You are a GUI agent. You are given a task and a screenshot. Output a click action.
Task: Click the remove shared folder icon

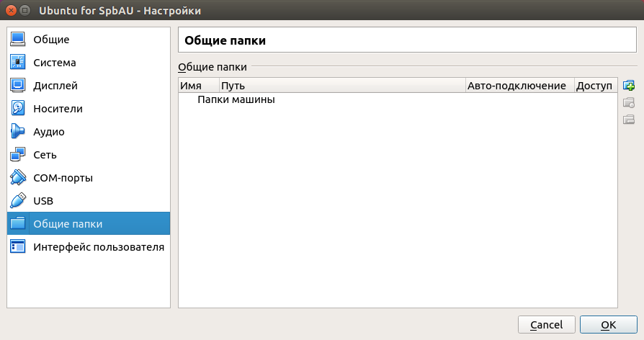click(x=629, y=119)
